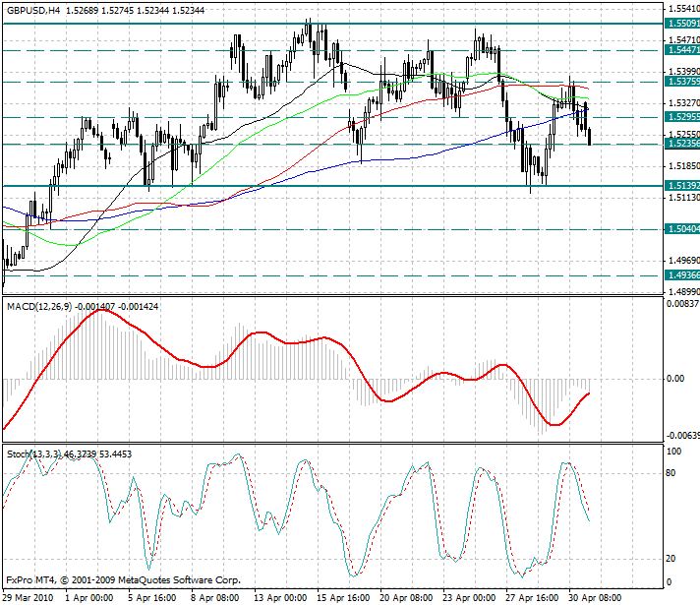Click the 1.4969 price axis value

point(684,260)
